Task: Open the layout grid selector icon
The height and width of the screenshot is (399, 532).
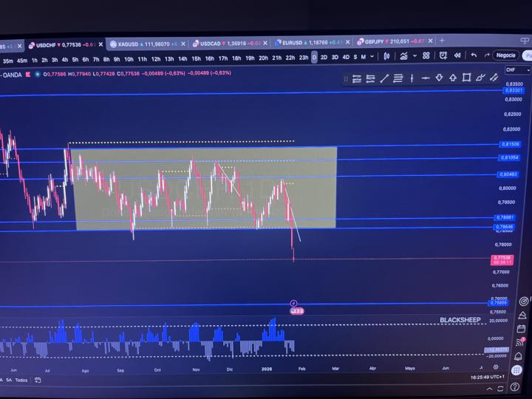Action: coord(426,55)
